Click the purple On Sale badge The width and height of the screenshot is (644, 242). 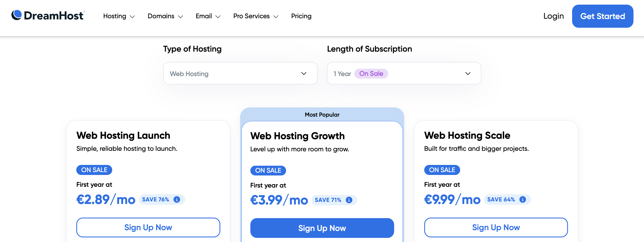pyautogui.click(x=371, y=74)
